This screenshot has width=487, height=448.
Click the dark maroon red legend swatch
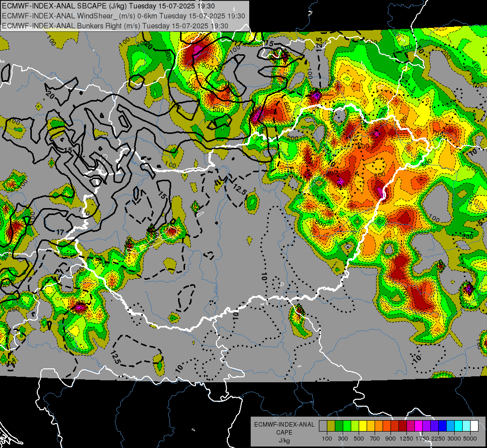click(402, 426)
